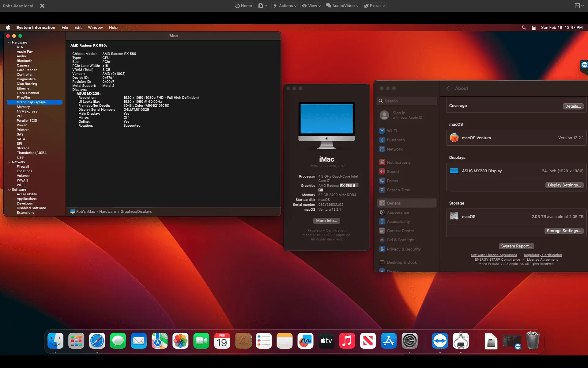Collapse the Software tree section

(9, 190)
